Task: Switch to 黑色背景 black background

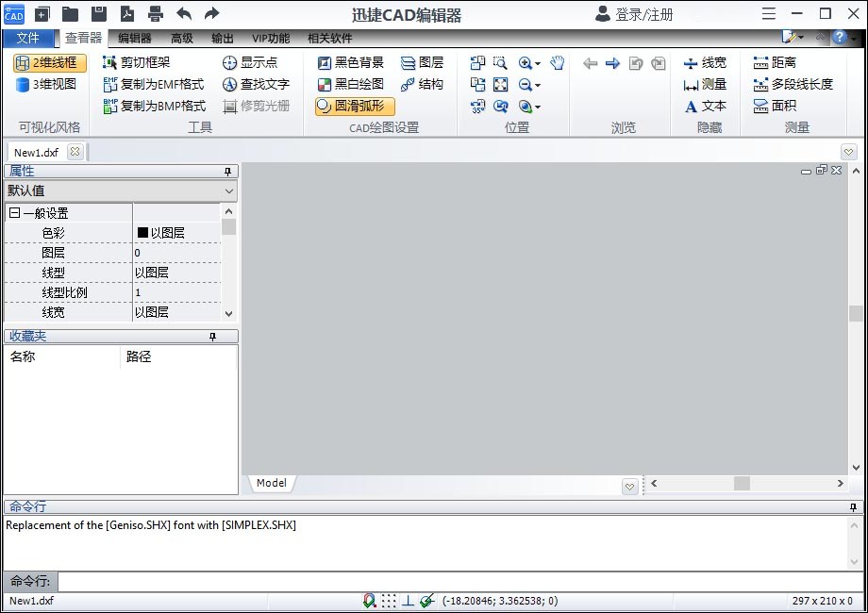Action: point(354,62)
